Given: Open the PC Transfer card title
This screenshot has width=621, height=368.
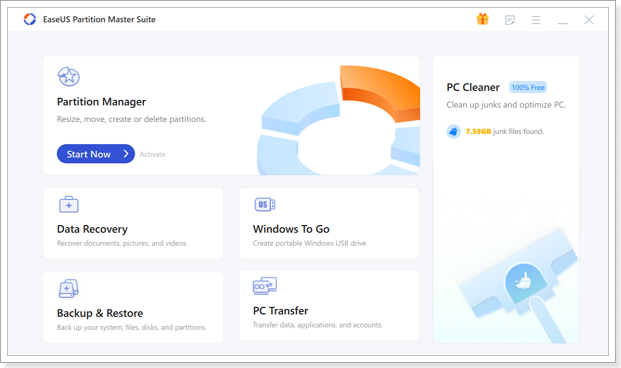Looking at the screenshot, I should point(280,311).
